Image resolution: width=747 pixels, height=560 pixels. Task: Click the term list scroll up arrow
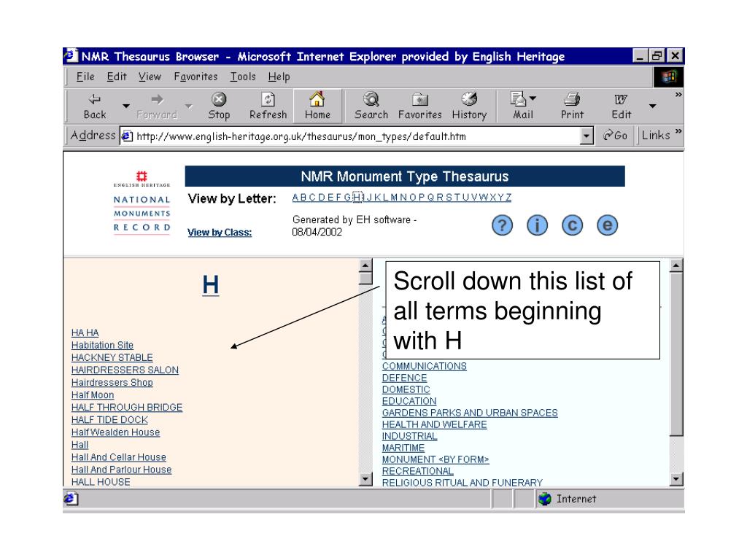[365, 265]
